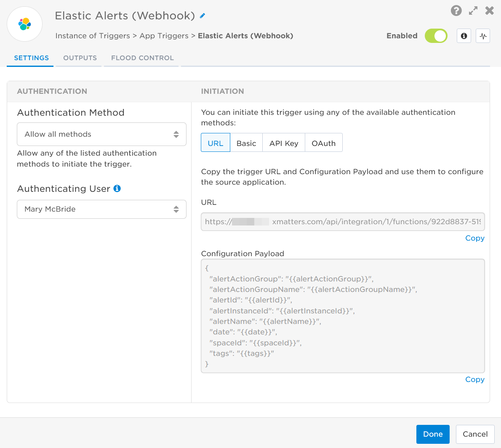Click Authenticating User info icon
Viewport: 501px width, 448px height.
pos(117,188)
